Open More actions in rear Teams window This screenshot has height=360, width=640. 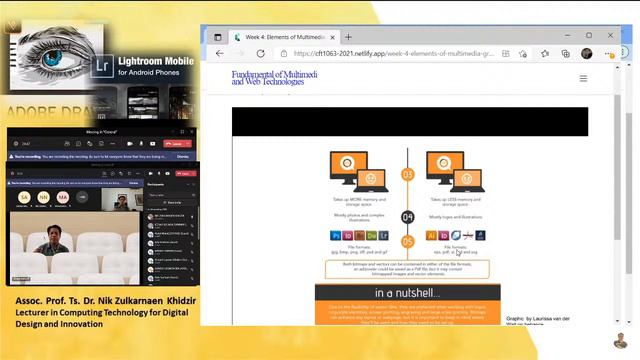(113, 144)
